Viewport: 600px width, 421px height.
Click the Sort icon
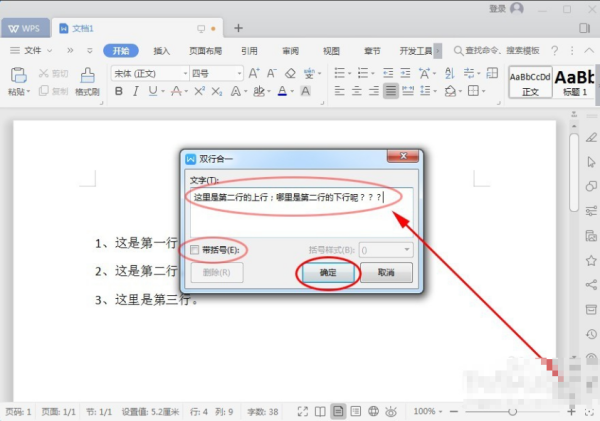pos(450,73)
